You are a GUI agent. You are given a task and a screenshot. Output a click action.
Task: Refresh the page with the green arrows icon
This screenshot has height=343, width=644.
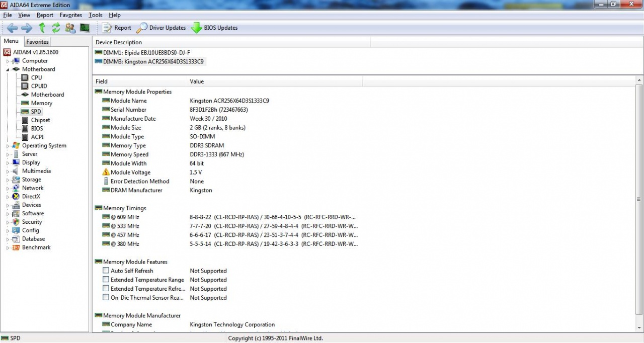pos(56,28)
